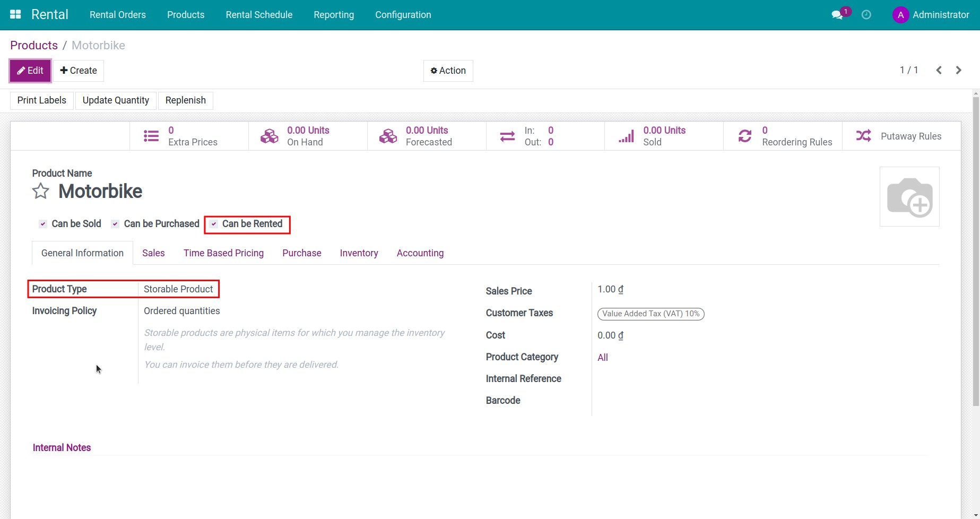Click the activities clock icon
Image resolution: width=980 pixels, height=519 pixels.
867,14
